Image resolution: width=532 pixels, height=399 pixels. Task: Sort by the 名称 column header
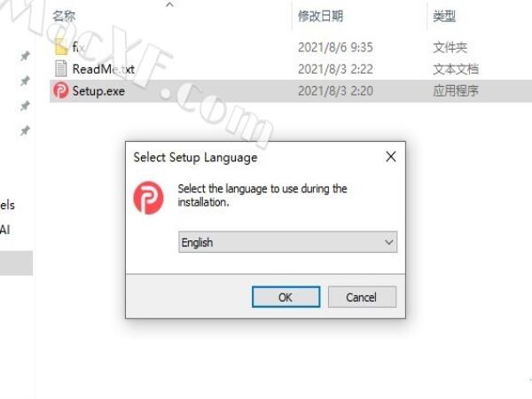pyautogui.click(x=64, y=16)
